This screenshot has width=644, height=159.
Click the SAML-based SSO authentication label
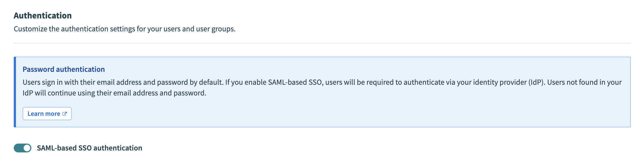coord(89,148)
